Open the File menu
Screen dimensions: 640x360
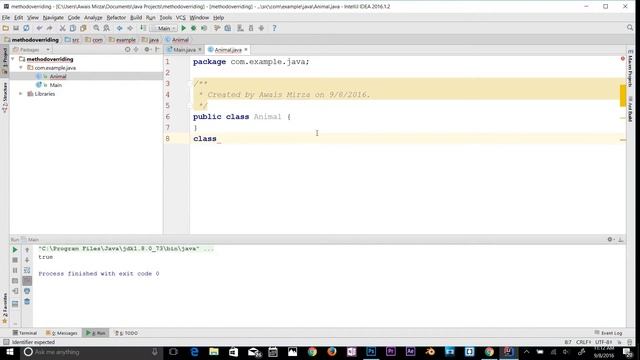[6, 18]
